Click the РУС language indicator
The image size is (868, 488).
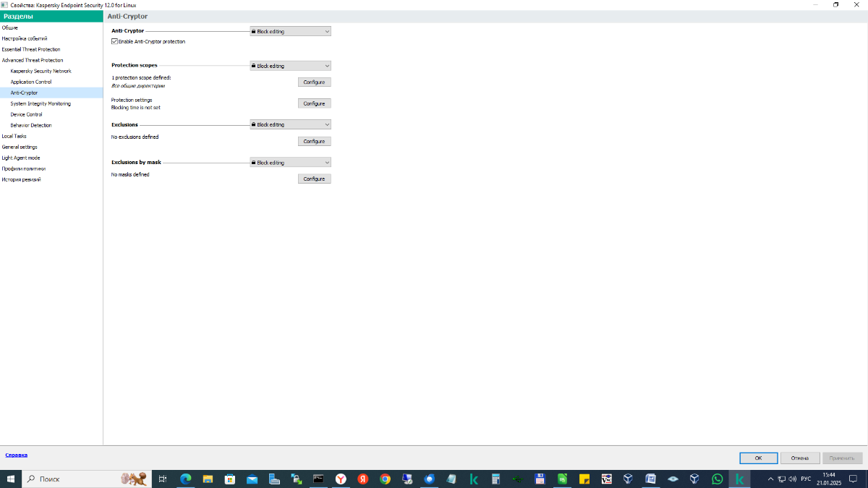(x=806, y=479)
